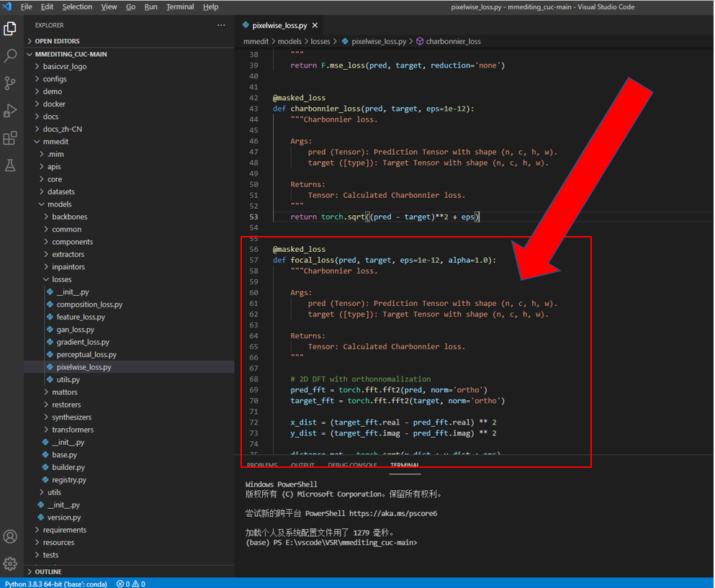Click the warnings count icon in status bar
This screenshot has height=588, width=715.
[x=135, y=584]
